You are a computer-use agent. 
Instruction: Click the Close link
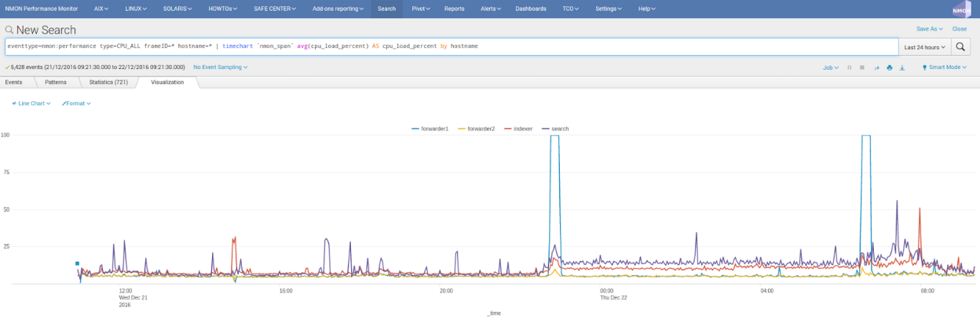[x=960, y=28]
